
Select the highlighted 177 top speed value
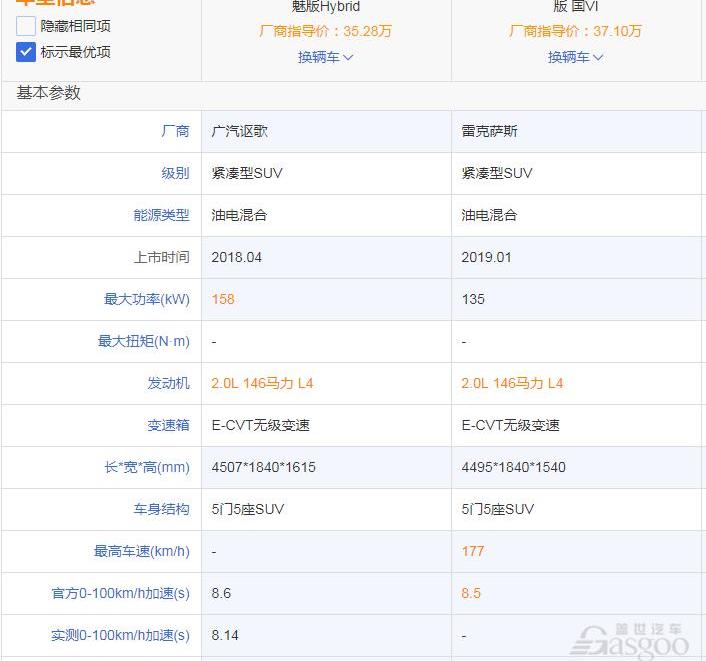pyautogui.click(x=472, y=551)
